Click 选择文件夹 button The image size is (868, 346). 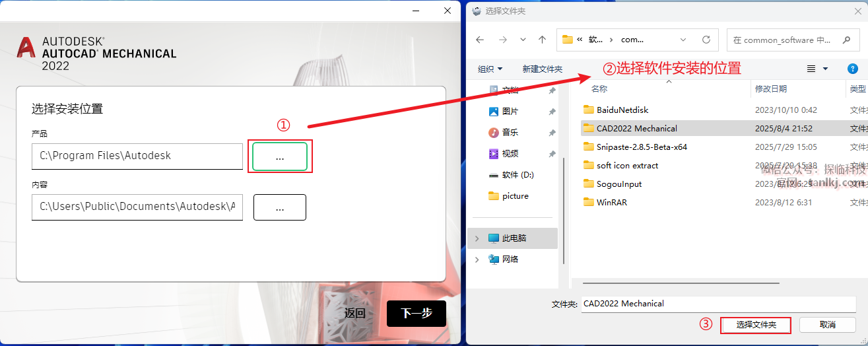[x=756, y=325]
